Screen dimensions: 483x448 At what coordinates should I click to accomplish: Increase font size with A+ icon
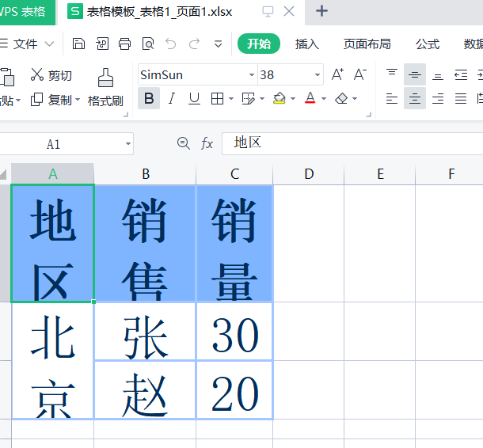tap(337, 74)
